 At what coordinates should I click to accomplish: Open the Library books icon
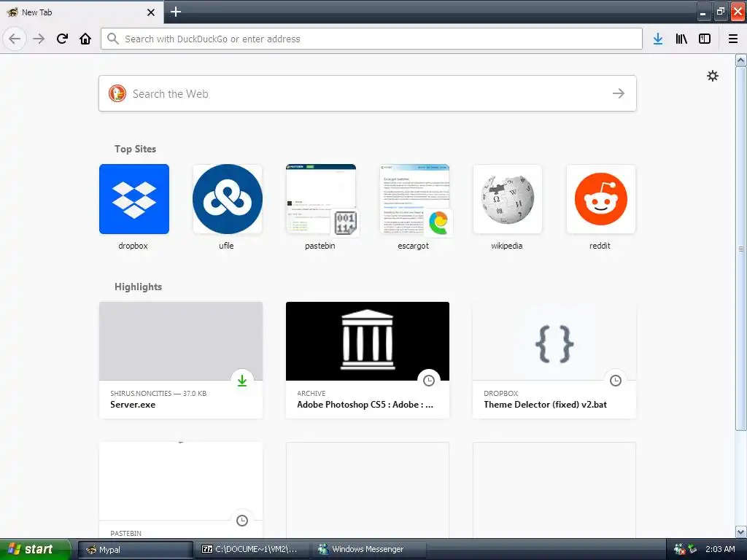681,39
